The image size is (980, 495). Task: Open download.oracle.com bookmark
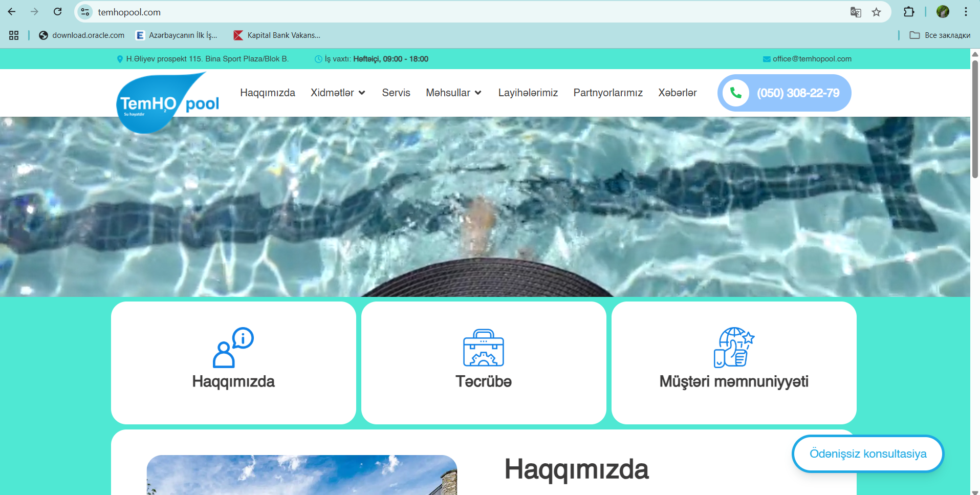[82, 35]
